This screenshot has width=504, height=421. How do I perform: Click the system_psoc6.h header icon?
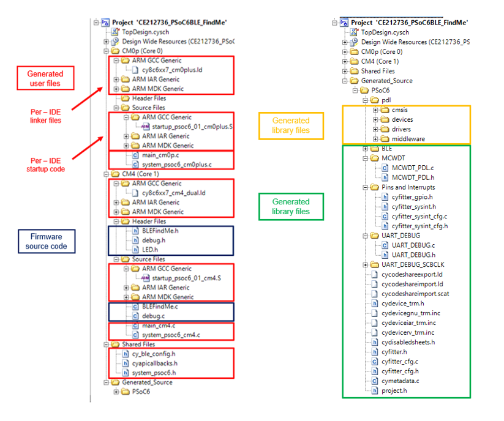(x=126, y=373)
